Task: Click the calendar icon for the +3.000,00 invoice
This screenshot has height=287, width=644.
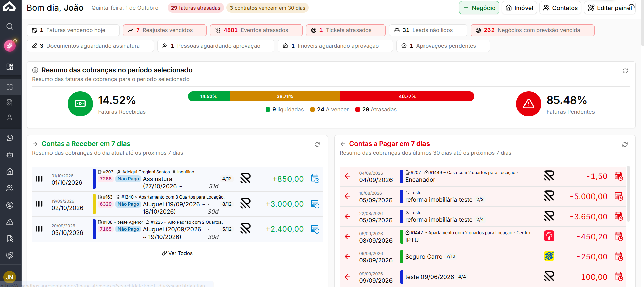Action: point(315,204)
